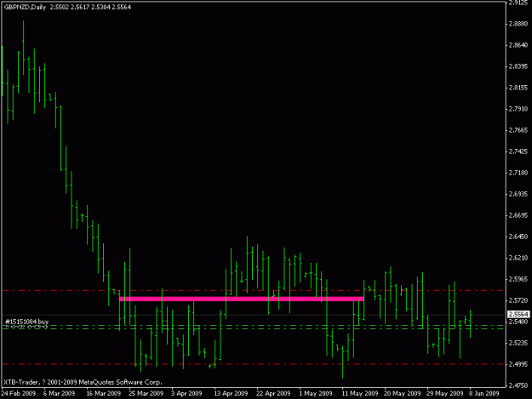Click the 3 Apr 2009 date label
Viewport: 532px width, 399px height.
coord(186,393)
